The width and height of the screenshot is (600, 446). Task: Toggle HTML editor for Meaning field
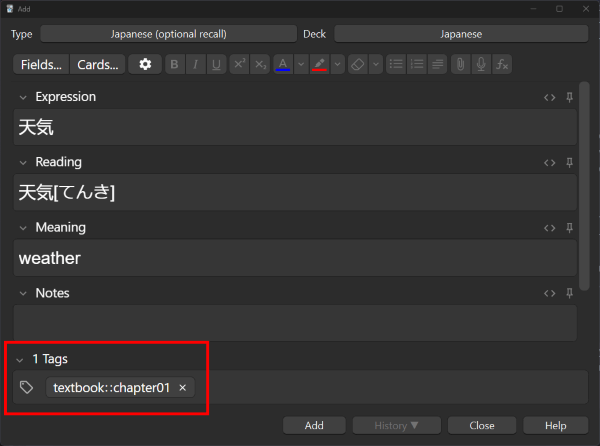click(x=549, y=228)
